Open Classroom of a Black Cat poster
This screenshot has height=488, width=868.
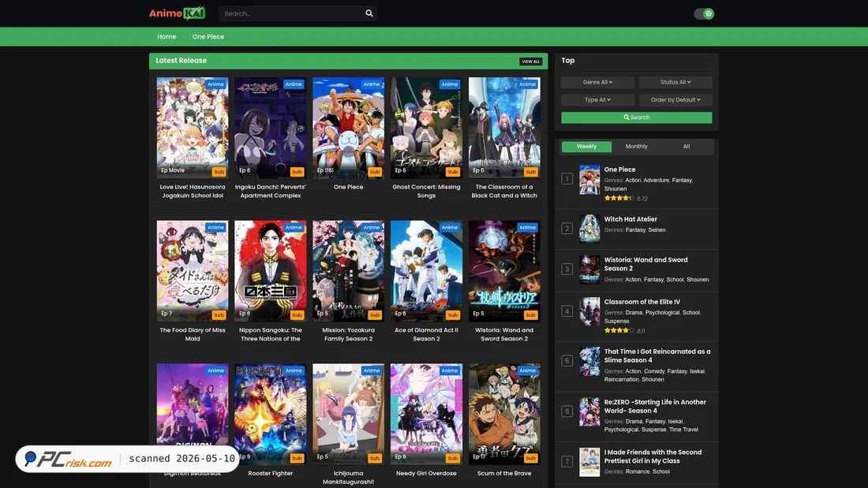(504, 127)
